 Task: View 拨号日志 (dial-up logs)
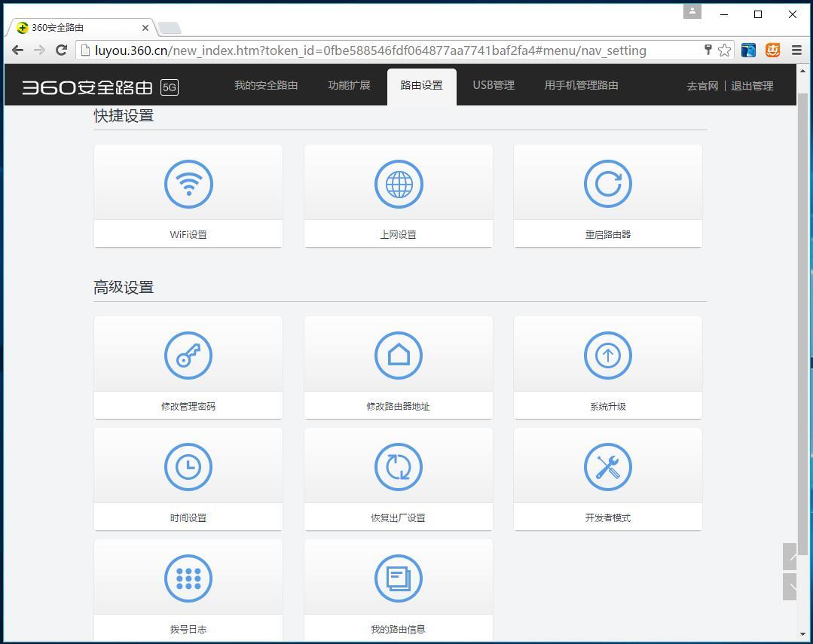click(x=188, y=590)
